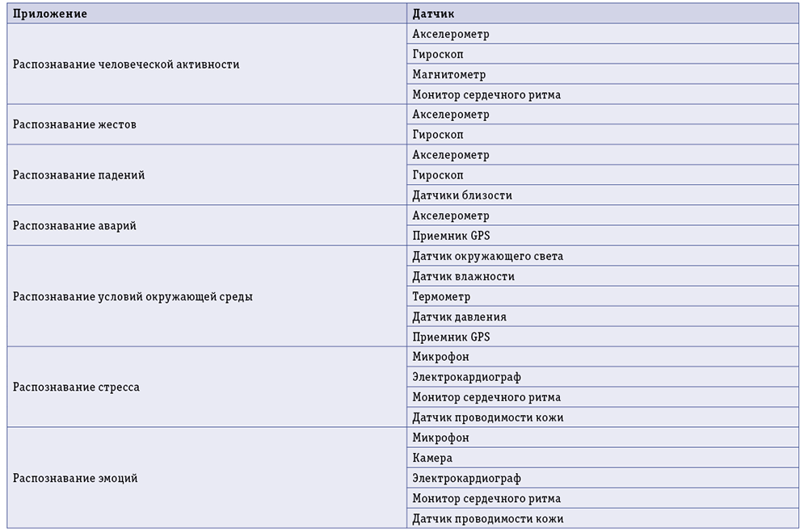Select the 'Распознавание жестов' cell
The width and height of the screenshot is (808, 532).
point(207,124)
